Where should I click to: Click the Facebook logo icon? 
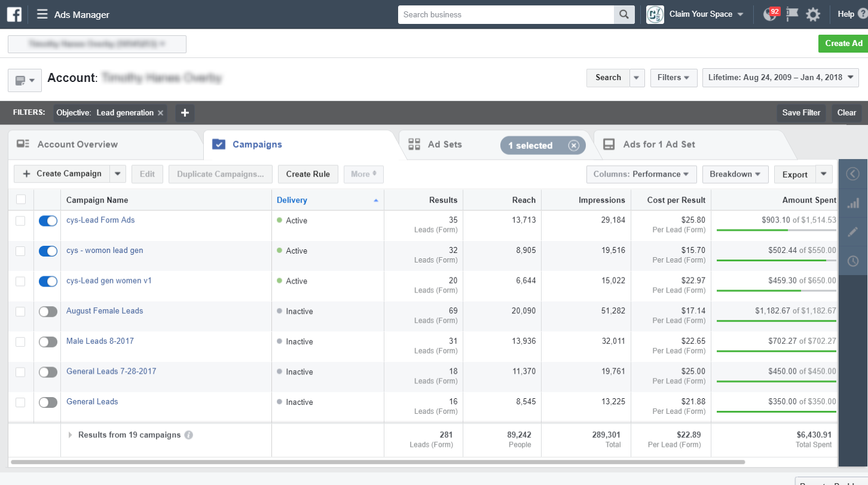[14, 14]
